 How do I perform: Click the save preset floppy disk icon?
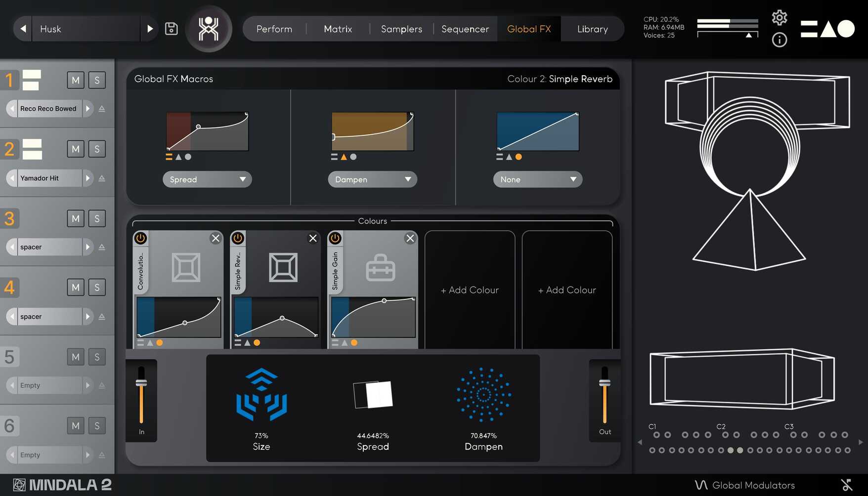(x=171, y=29)
